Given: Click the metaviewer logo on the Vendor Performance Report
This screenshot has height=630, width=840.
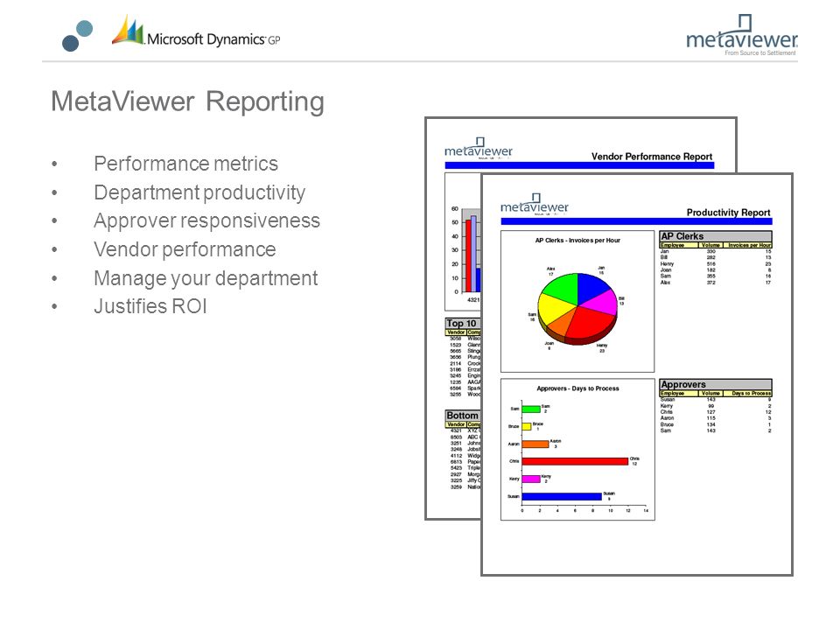Looking at the screenshot, I should [x=479, y=148].
